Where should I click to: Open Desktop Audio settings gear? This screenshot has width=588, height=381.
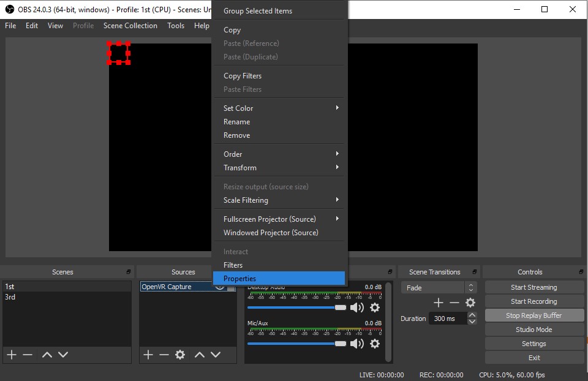375,307
